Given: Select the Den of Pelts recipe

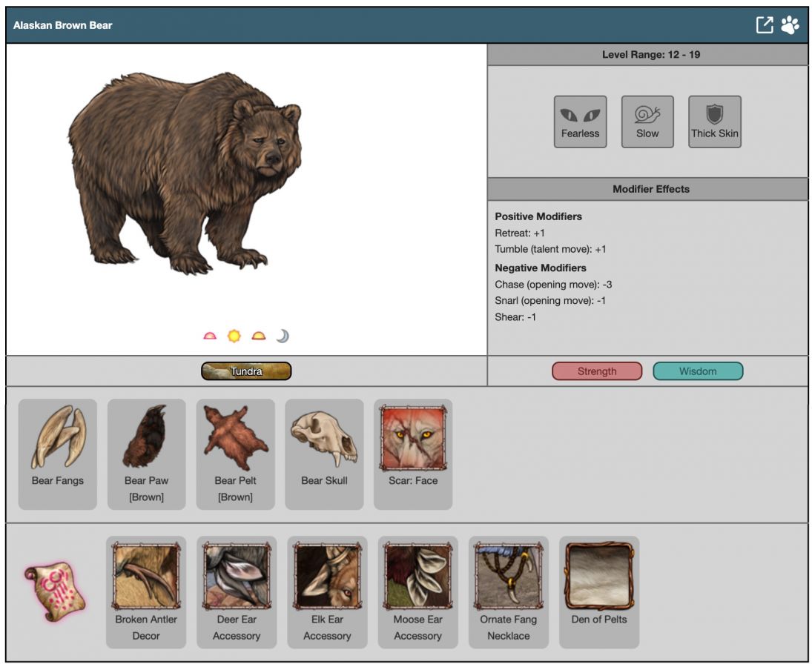Looking at the screenshot, I should pyautogui.click(x=599, y=591).
